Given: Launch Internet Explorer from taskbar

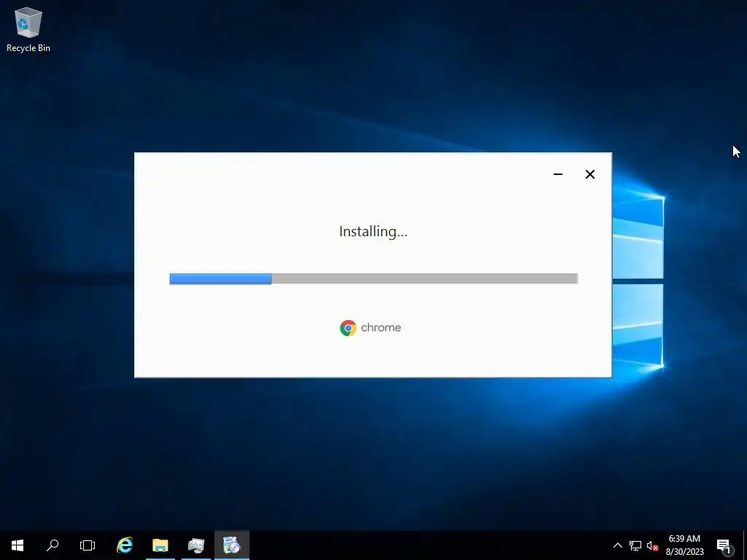Looking at the screenshot, I should (x=125, y=545).
